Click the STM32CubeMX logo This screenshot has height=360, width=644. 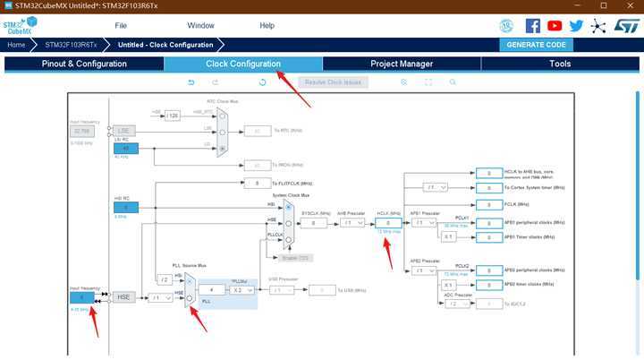tap(20, 26)
